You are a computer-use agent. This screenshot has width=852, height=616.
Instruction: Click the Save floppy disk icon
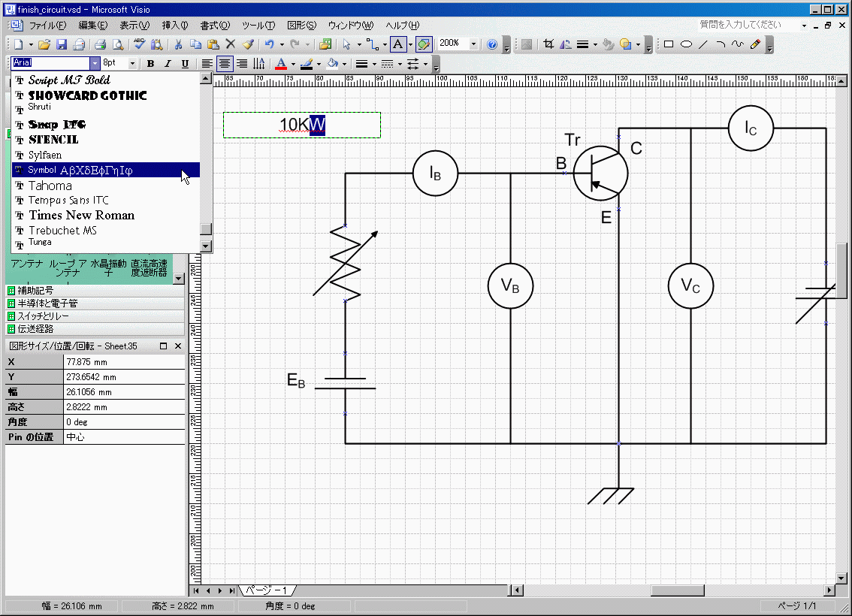pyautogui.click(x=62, y=44)
